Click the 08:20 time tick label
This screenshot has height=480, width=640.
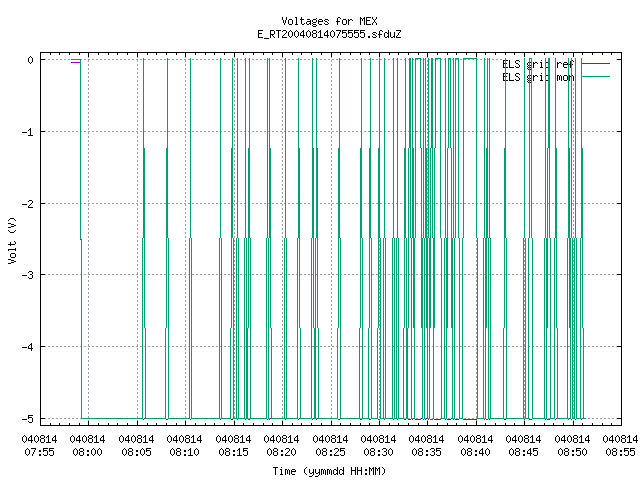pyautogui.click(x=282, y=452)
